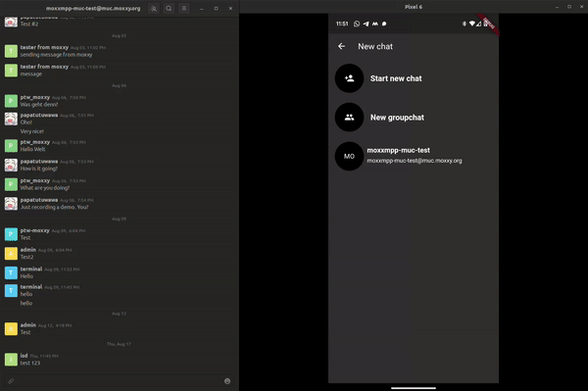Tap the phone navigation gesture bar
The height and width of the screenshot is (391, 588).
414,388
